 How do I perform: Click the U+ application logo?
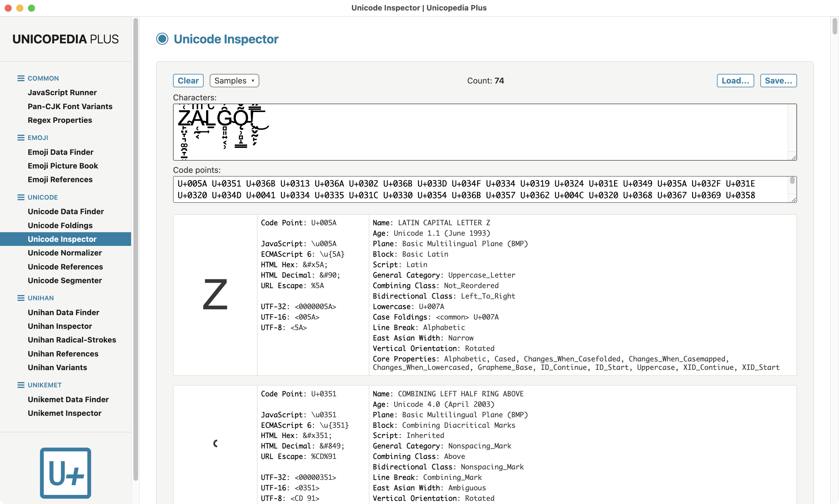(65, 473)
